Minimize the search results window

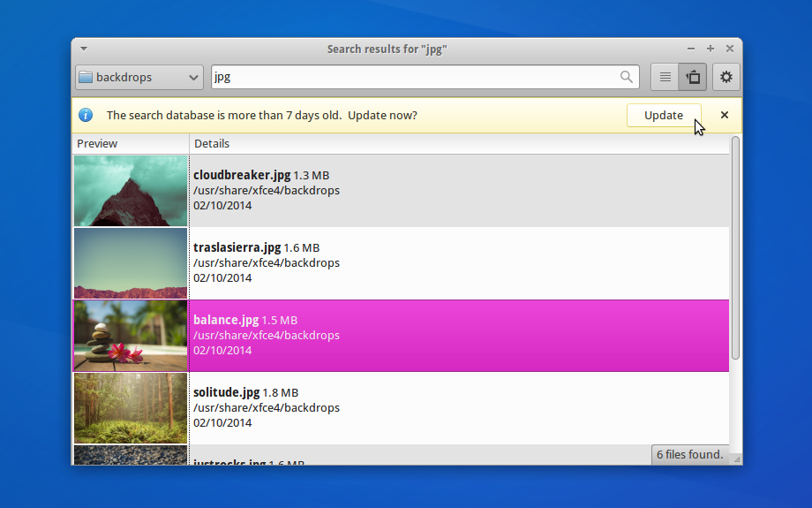coord(691,49)
